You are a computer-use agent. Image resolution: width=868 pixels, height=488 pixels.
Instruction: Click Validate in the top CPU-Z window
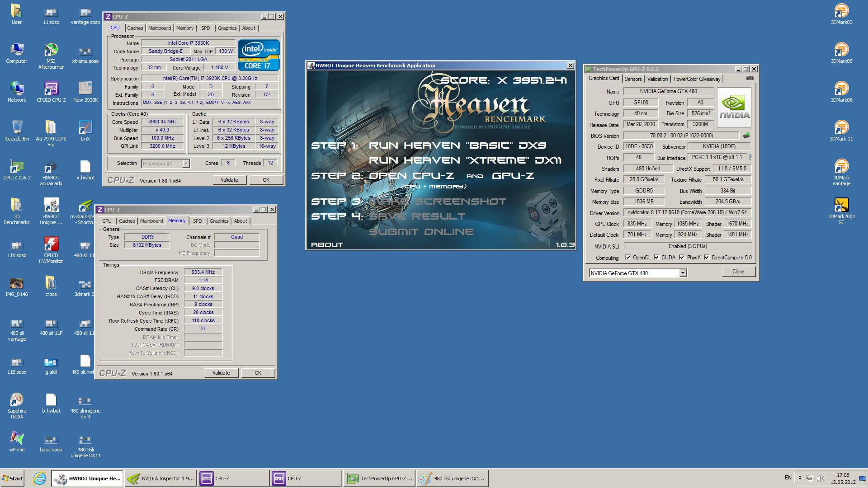(x=229, y=180)
